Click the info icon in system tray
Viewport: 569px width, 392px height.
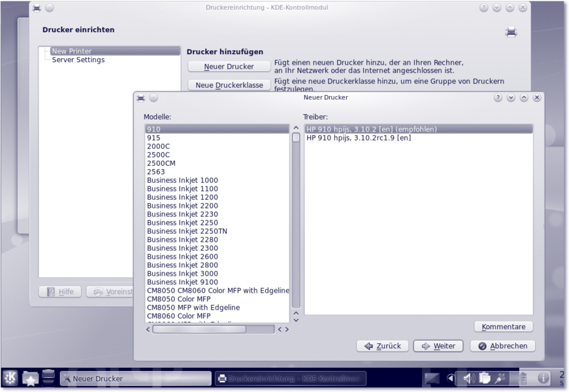coord(543,378)
